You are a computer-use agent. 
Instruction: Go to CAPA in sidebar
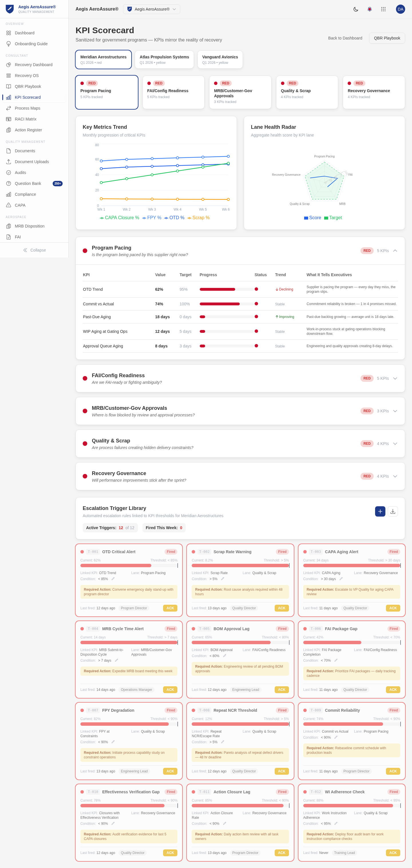pyautogui.click(x=34, y=205)
